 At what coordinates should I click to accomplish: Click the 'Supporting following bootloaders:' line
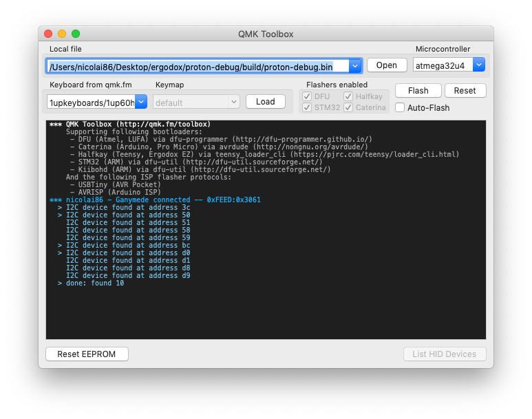pos(134,131)
